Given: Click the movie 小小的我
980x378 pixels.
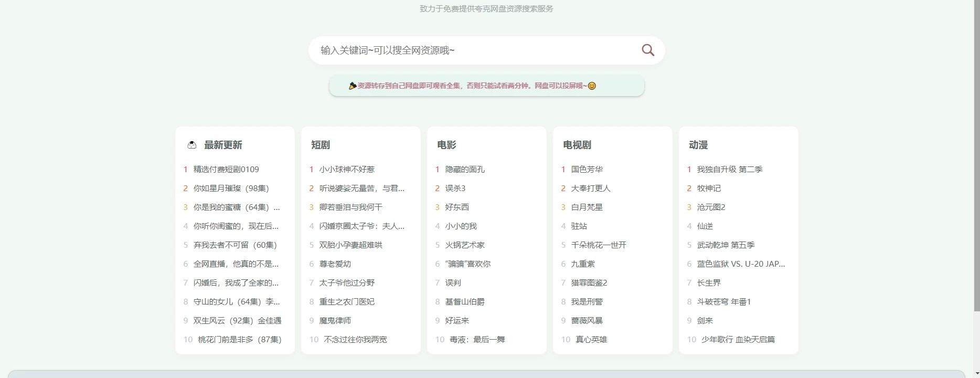Looking at the screenshot, I should 461,226.
